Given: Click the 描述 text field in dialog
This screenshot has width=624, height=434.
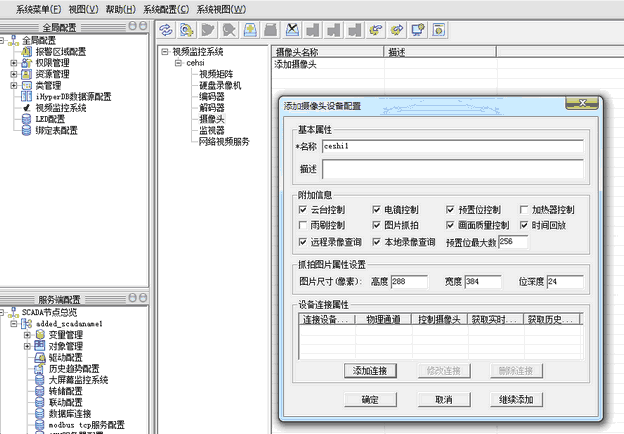Looking at the screenshot, I should 453,169.
